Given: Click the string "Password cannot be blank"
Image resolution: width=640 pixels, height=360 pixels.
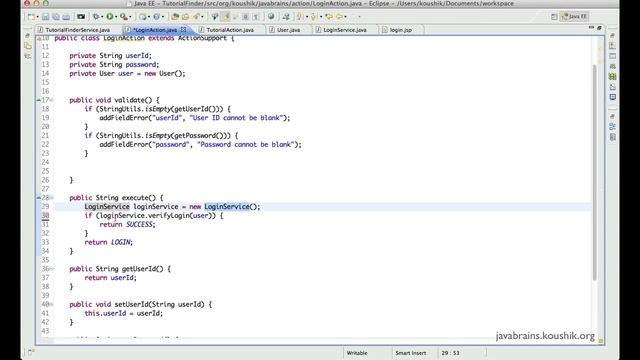Looking at the screenshot, I should coord(245,144).
